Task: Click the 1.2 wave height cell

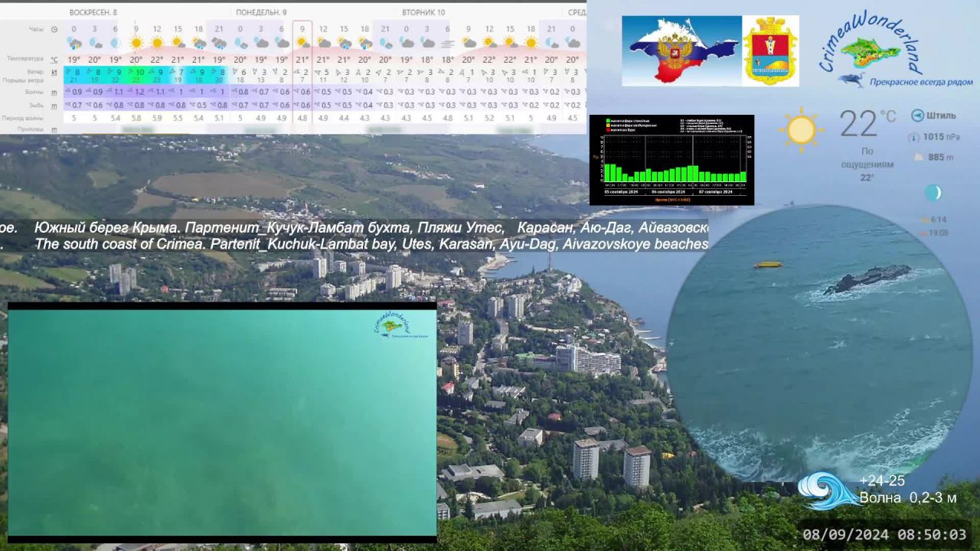Action: pos(139,92)
